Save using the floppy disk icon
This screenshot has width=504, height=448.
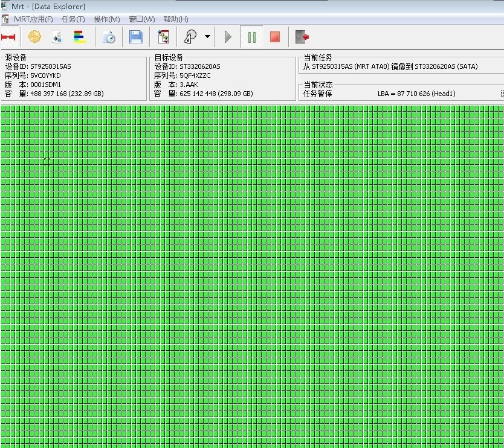(136, 37)
